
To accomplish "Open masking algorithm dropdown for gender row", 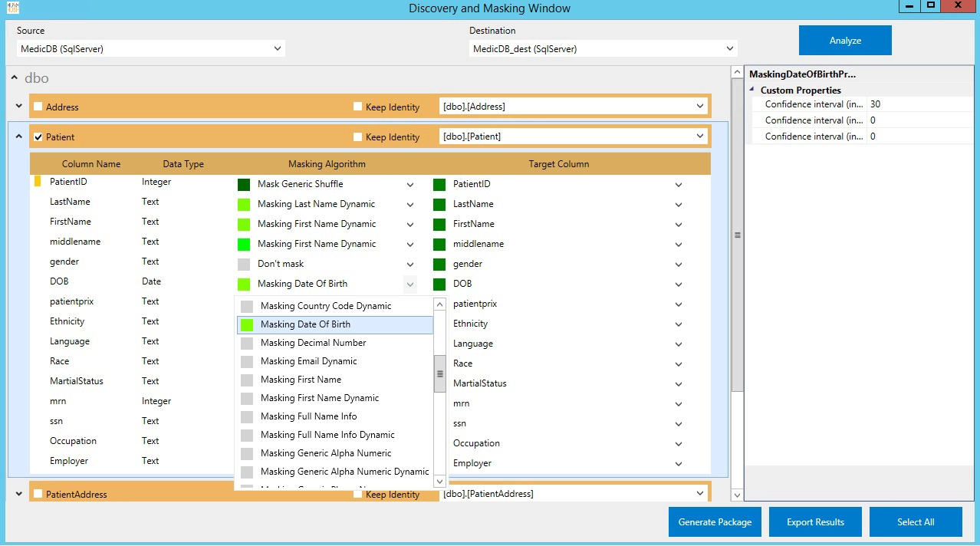I will (410, 265).
